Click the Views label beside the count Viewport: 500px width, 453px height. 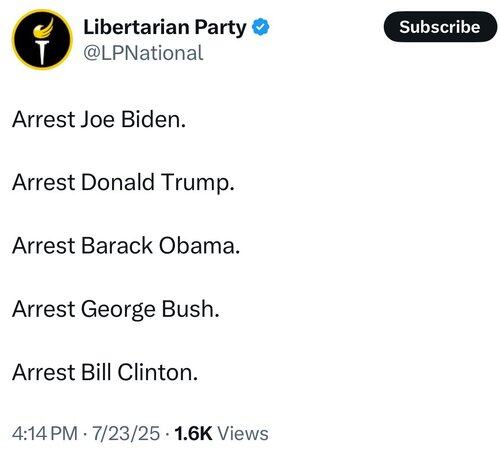click(243, 433)
